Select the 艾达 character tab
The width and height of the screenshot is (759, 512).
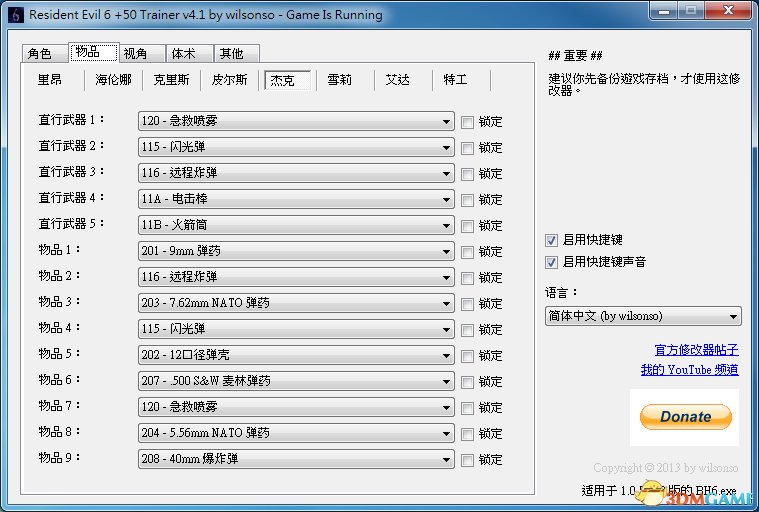(398, 80)
